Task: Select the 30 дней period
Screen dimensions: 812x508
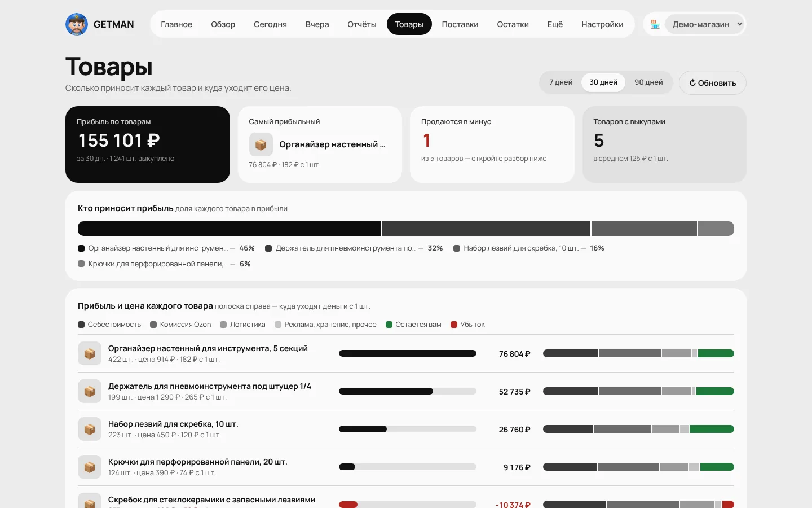Action: click(603, 82)
